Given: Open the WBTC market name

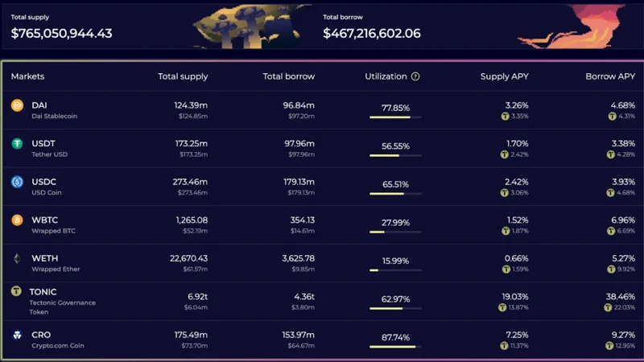Looking at the screenshot, I should (x=45, y=220).
